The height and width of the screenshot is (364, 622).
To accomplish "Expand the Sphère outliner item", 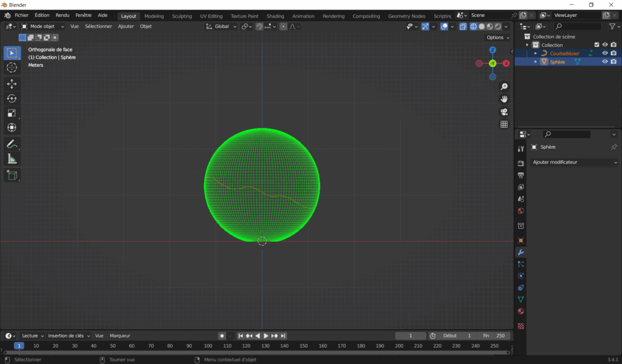I will 536,62.
